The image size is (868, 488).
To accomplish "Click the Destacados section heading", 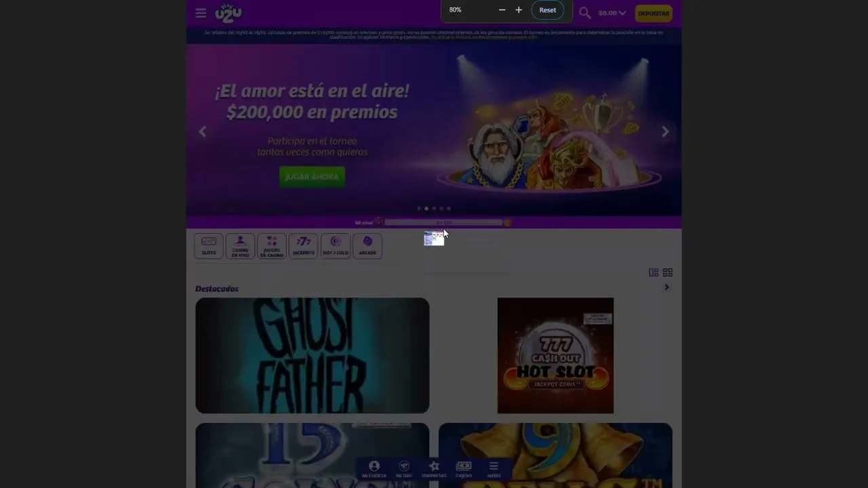I will (x=217, y=289).
